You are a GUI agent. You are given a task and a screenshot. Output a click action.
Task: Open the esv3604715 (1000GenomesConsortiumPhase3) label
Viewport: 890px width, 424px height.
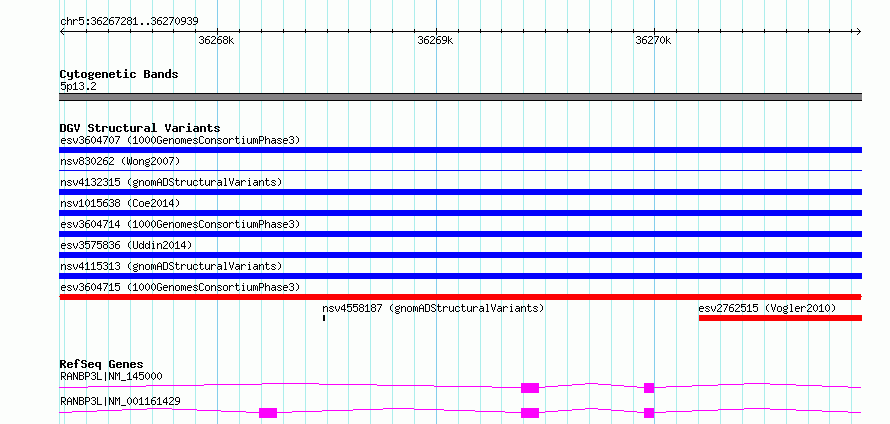180,287
